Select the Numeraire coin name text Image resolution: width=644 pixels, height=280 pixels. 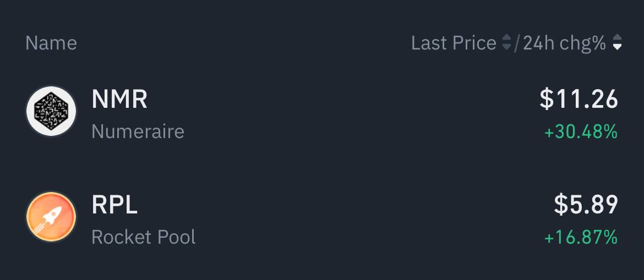138,132
